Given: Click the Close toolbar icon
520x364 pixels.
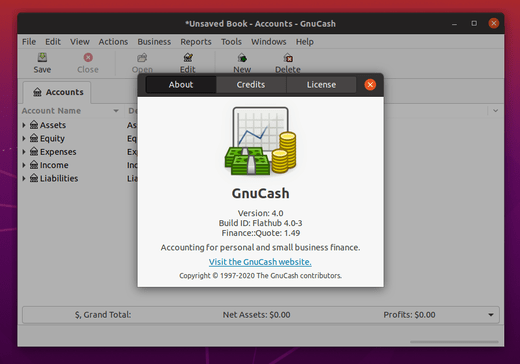Looking at the screenshot, I should [x=88, y=58].
